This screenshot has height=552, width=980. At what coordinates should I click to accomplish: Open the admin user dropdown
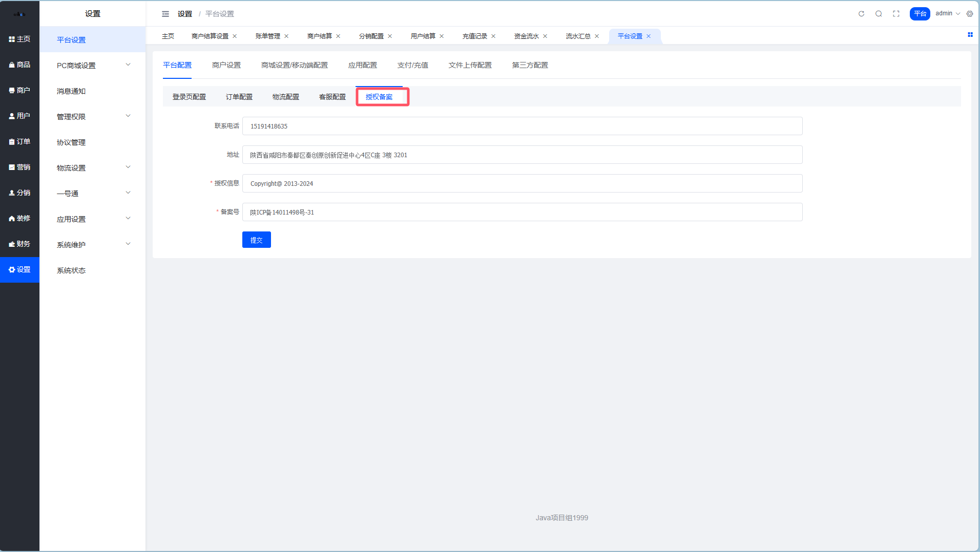pos(947,14)
